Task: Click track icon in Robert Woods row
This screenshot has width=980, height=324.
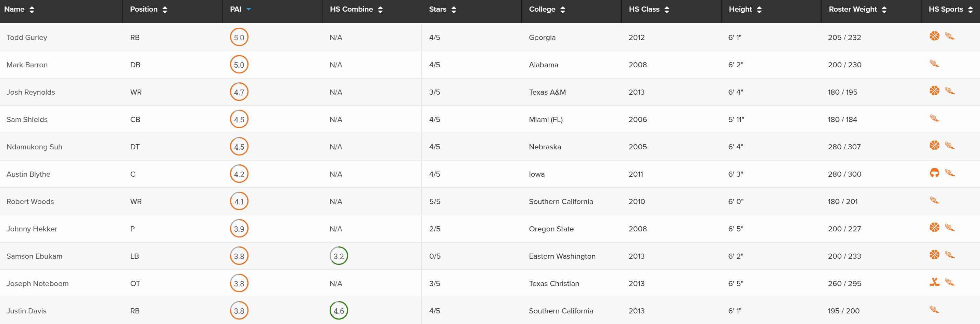Action: (934, 200)
